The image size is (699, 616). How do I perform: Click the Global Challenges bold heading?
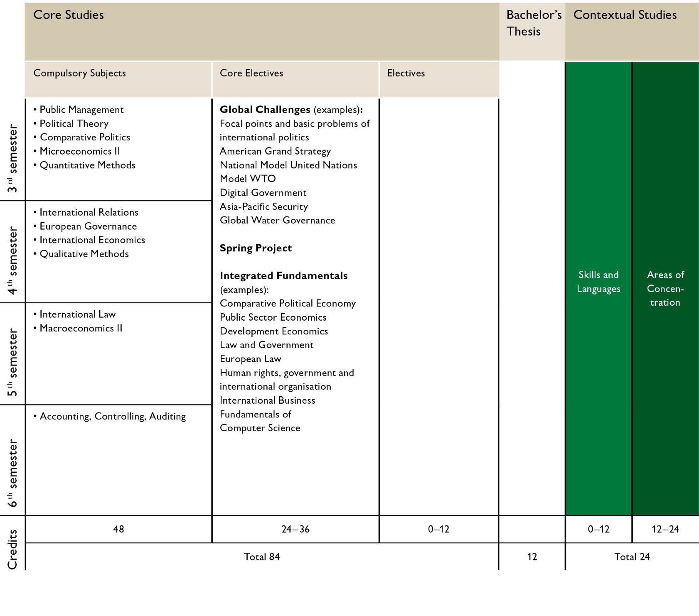(265, 110)
